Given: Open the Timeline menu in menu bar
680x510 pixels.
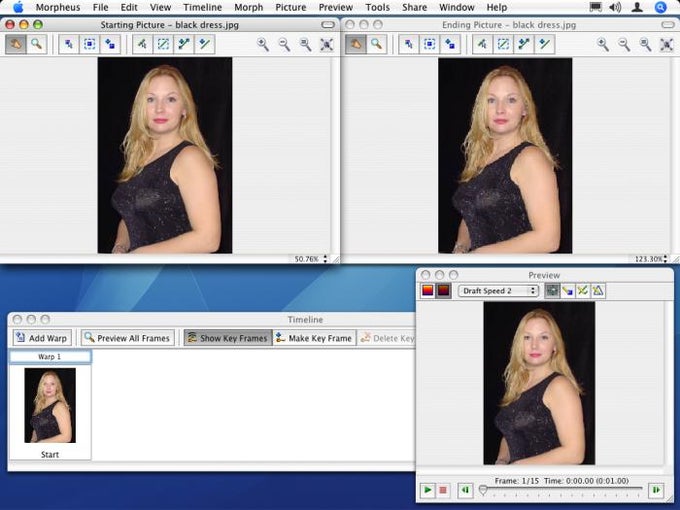Looking at the screenshot, I should [x=203, y=7].
